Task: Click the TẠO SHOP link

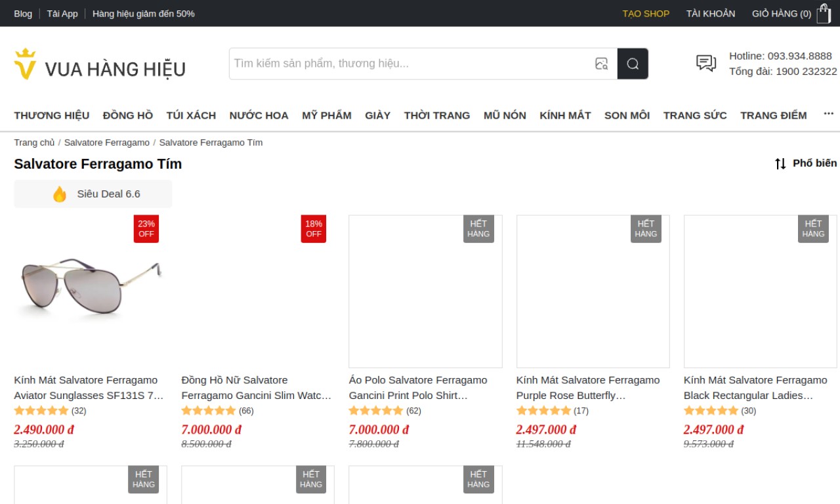Action: click(646, 14)
